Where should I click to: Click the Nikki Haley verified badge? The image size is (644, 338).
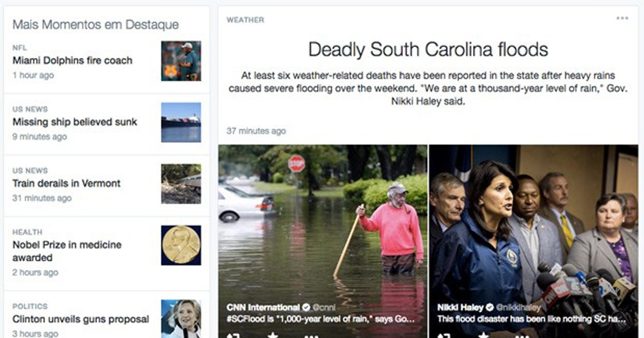(489, 307)
